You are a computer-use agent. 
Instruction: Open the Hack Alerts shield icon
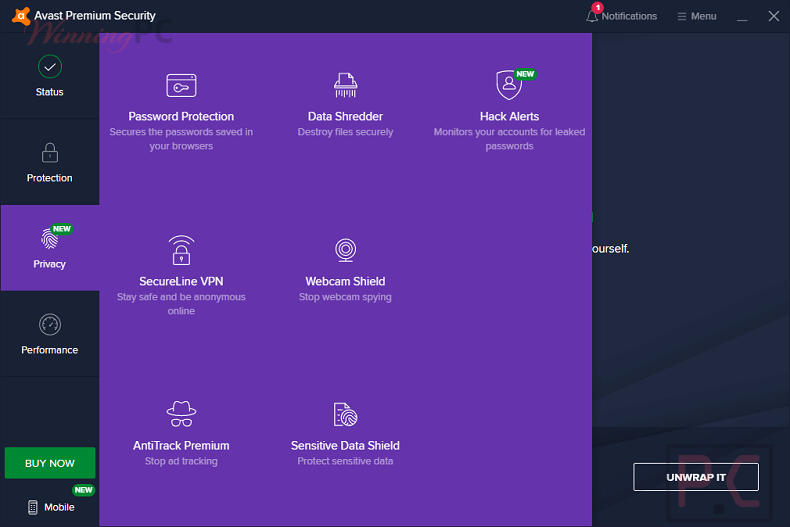[x=509, y=85]
